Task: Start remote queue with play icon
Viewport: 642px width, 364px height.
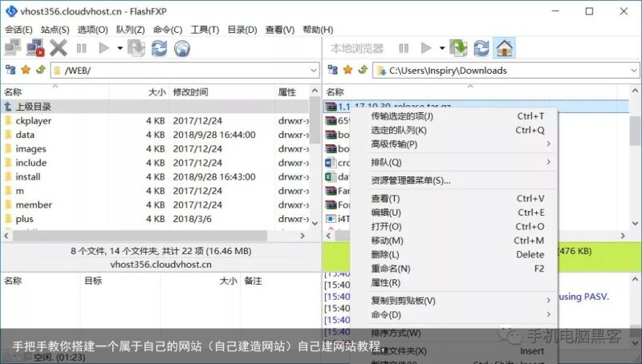Action: pos(104,48)
